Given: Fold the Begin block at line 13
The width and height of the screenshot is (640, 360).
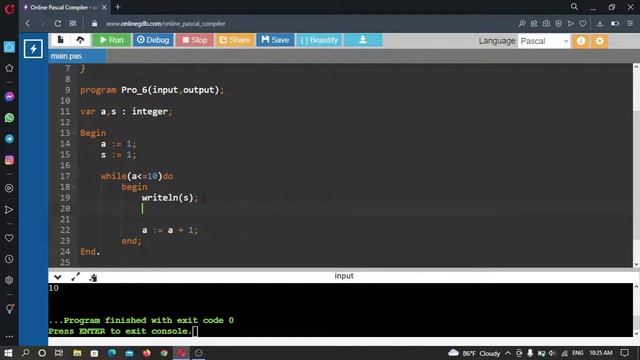Looking at the screenshot, I should click(74, 133).
